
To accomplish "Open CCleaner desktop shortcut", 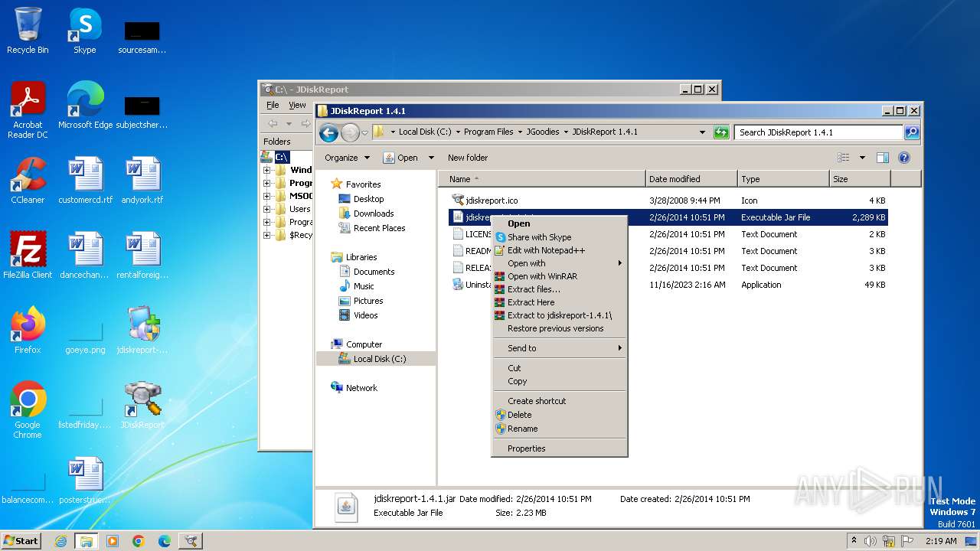I will (28, 181).
